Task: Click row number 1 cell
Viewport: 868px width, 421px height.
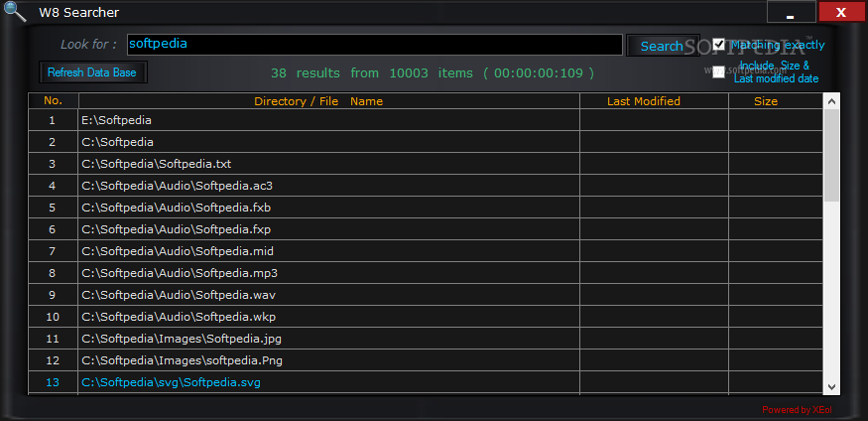Action: [x=54, y=120]
